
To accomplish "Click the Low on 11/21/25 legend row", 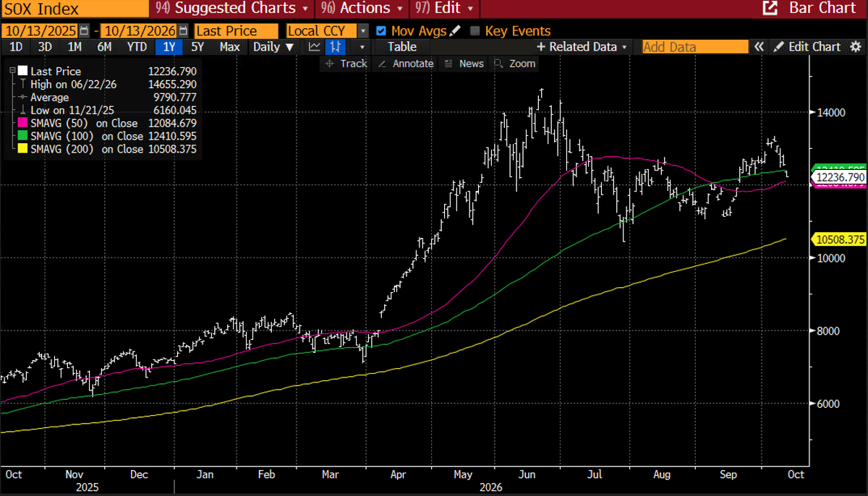I will coord(106,111).
